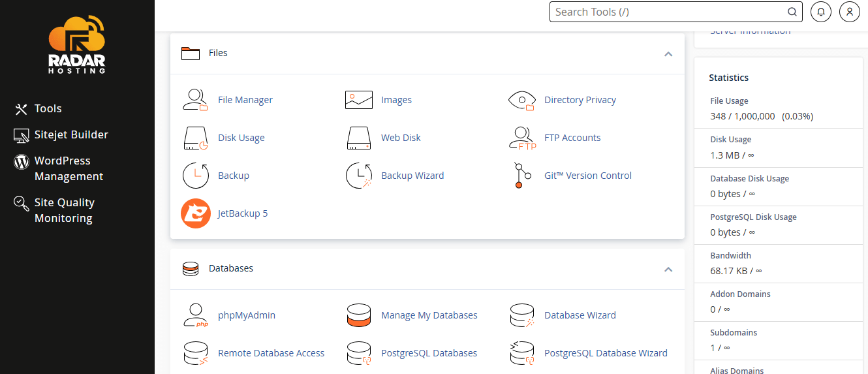
Task: Open the JetBackup 5 link
Action: [x=243, y=213]
